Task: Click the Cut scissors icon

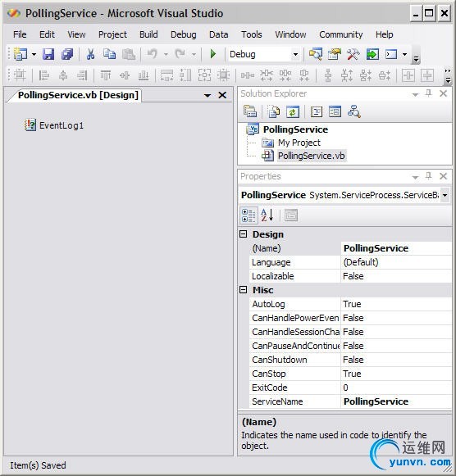Action: (90, 54)
